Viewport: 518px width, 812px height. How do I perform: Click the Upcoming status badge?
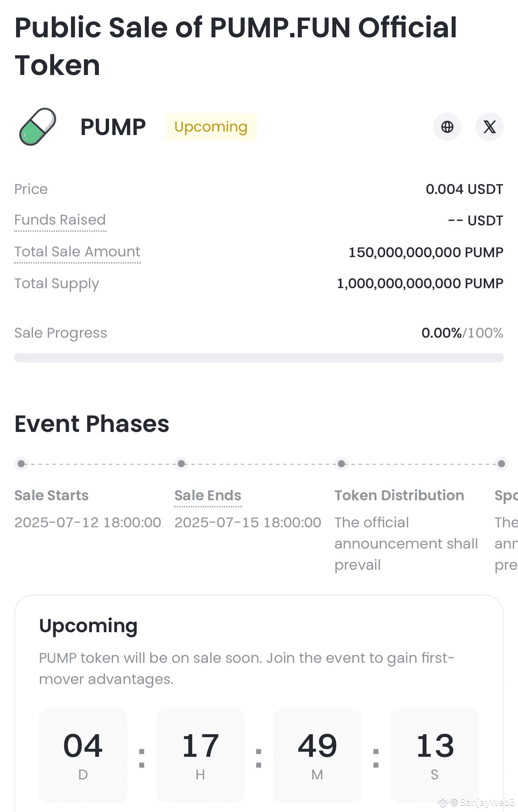point(211,127)
